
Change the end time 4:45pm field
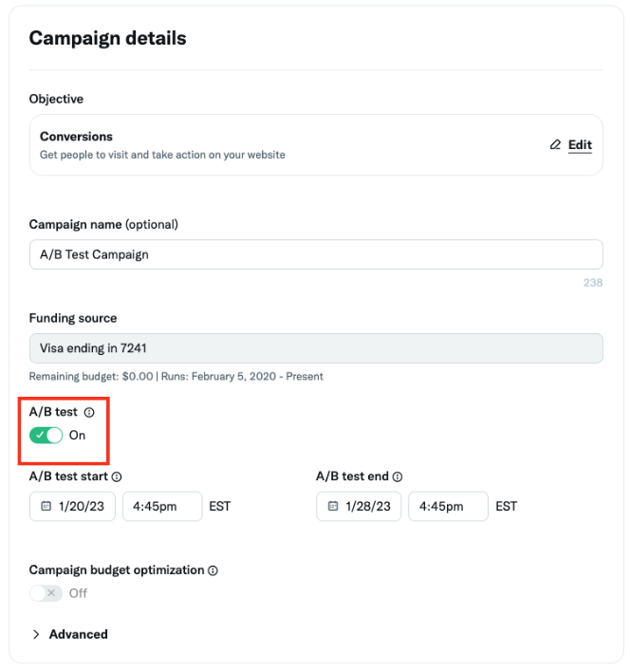[448, 506]
